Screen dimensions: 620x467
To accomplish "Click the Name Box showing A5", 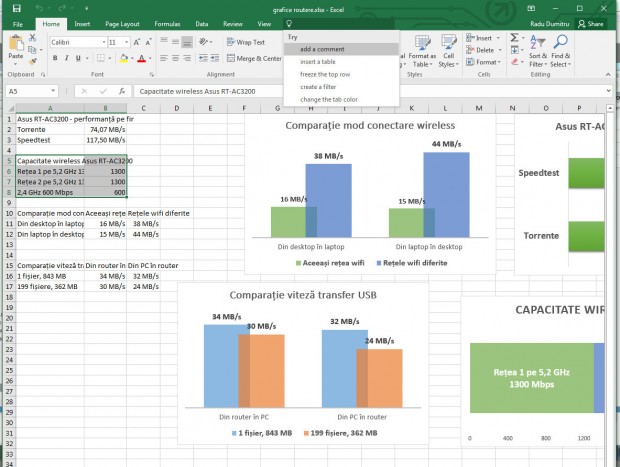I will [x=32, y=91].
